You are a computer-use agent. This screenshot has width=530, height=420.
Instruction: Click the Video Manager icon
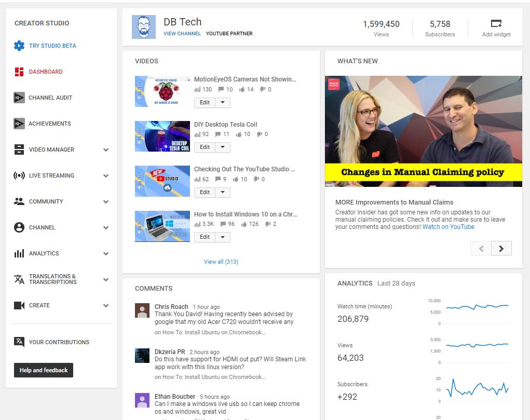pos(19,150)
